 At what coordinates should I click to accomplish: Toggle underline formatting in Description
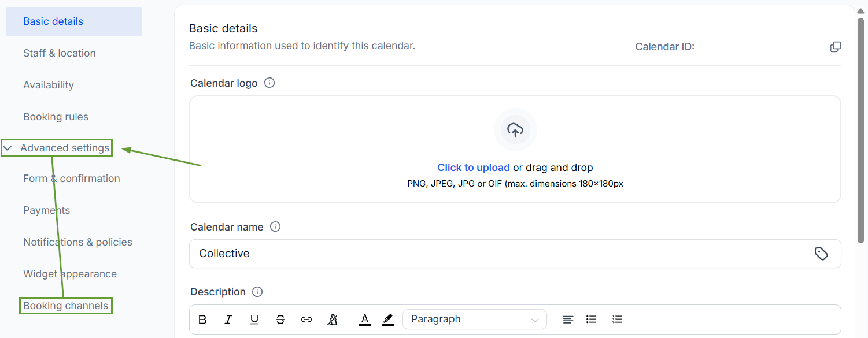tap(254, 320)
